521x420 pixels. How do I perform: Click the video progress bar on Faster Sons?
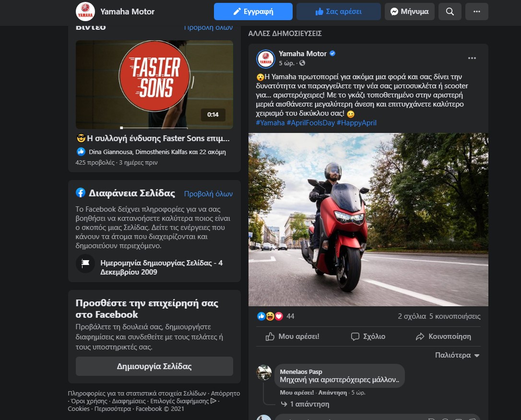(x=154, y=128)
